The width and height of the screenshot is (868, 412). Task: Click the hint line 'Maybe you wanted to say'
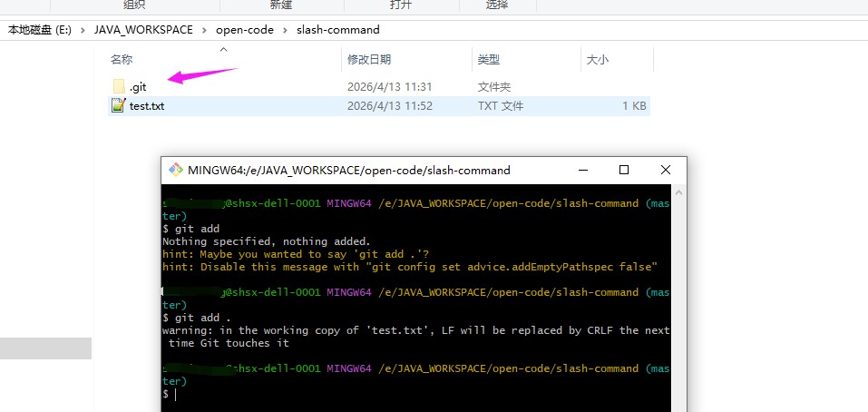[x=296, y=254]
